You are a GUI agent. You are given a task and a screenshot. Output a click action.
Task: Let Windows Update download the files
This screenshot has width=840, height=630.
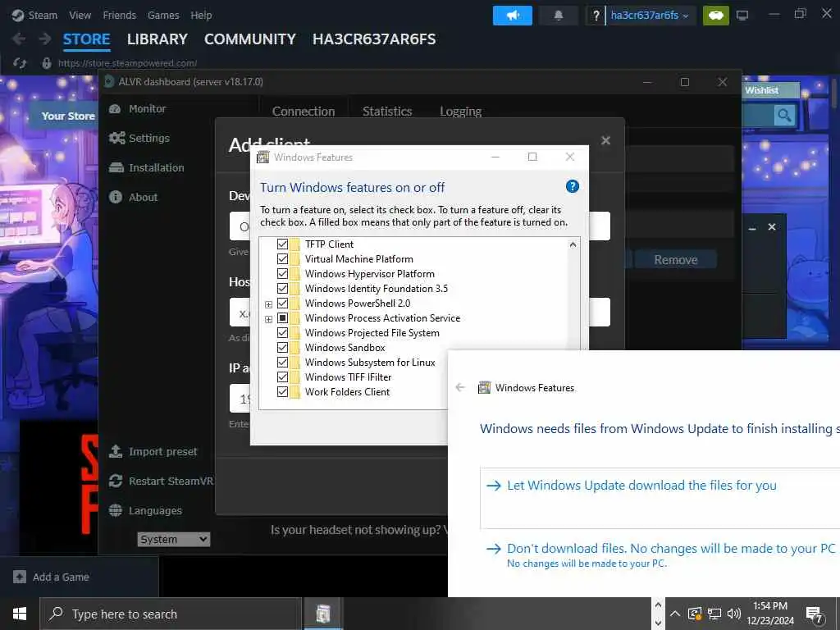660,498
